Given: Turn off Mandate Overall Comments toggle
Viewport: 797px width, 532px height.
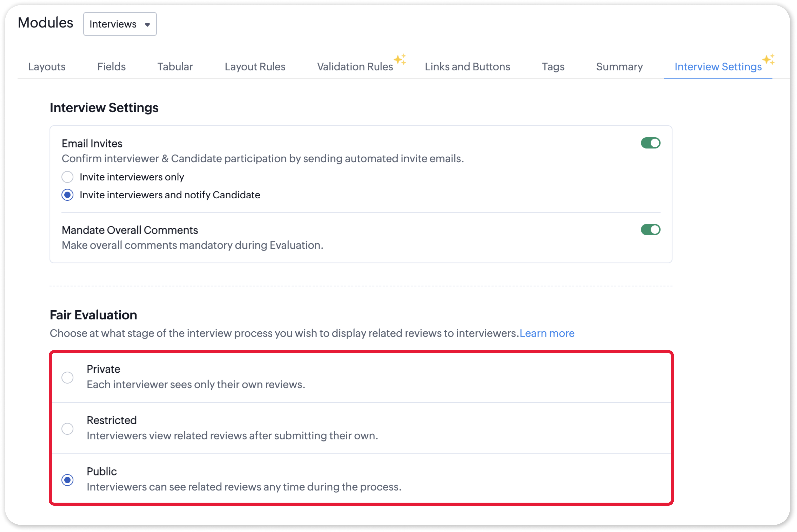Looking at the screenshot, I should [x=650, y=230].
